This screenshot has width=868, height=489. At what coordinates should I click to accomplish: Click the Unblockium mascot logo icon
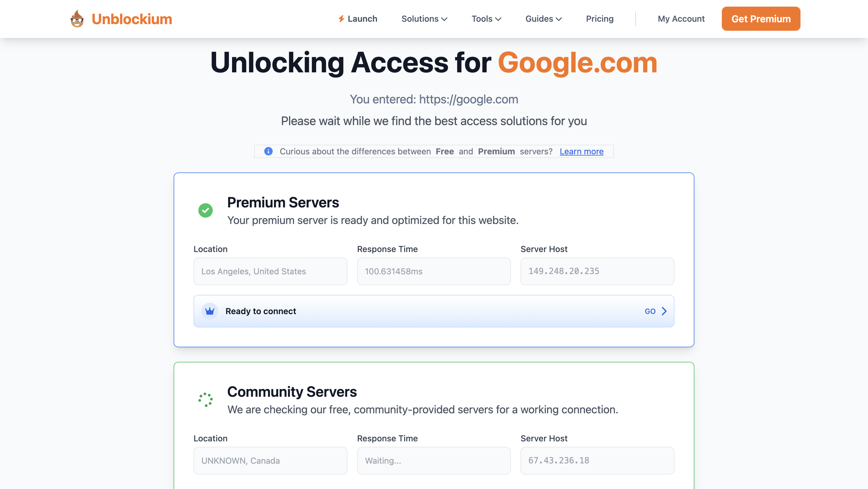pyautogui.click(x=77, y=19)
